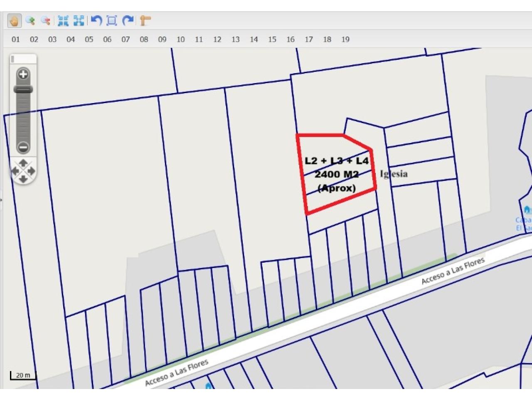This screenshot has height=399, width=532.
Task: Select the 19 tab
Action: [345, 39]
